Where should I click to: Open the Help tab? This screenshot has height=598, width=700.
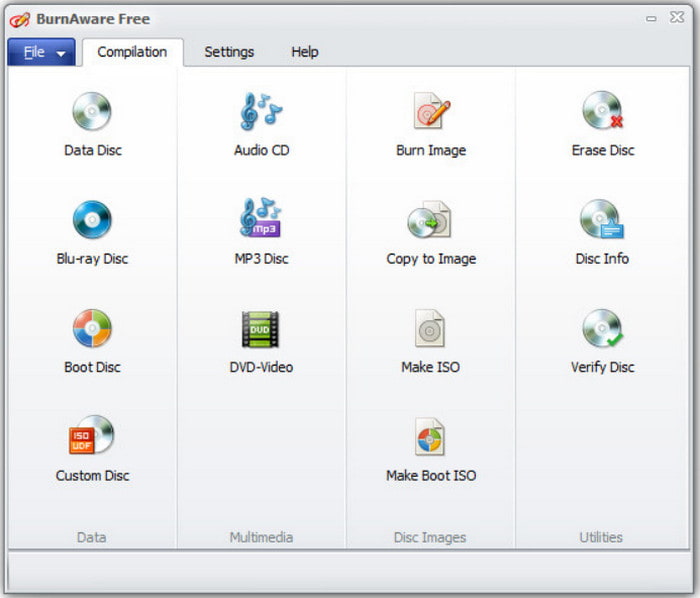pos(305,52)
